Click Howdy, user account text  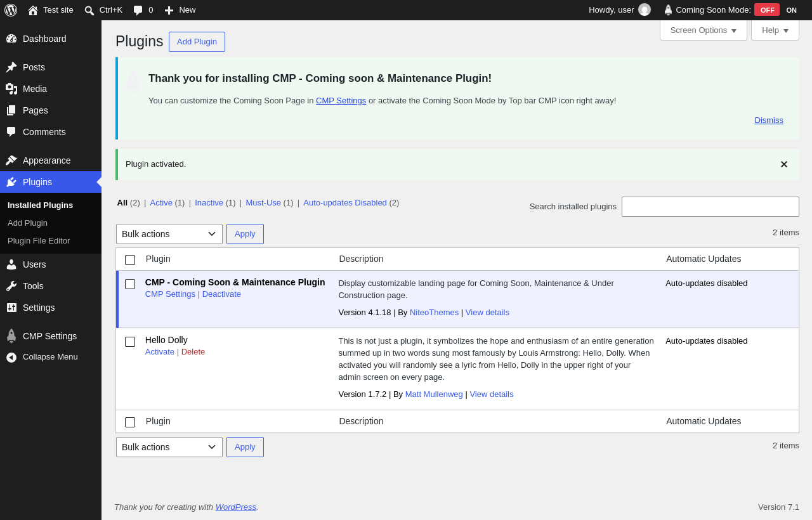click(611, 10)
